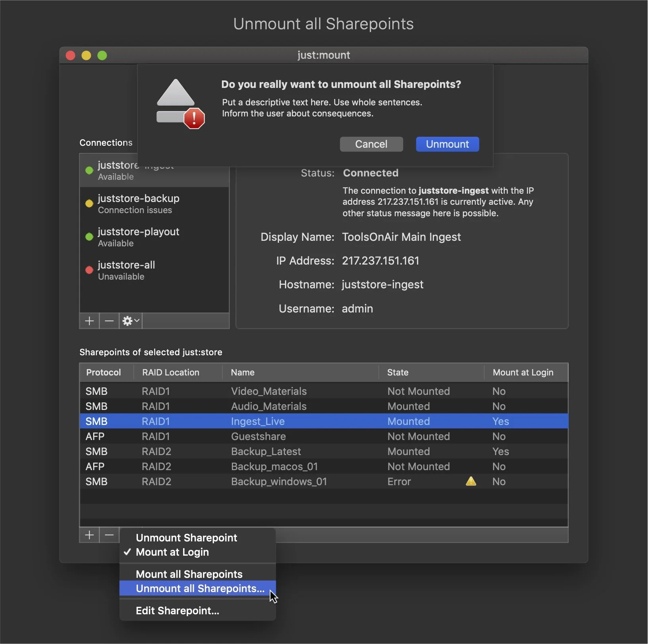The height and width of the screenshot is (644, 648).
Task: Cancel the unmount confirmation dialog
Action: 371,144
